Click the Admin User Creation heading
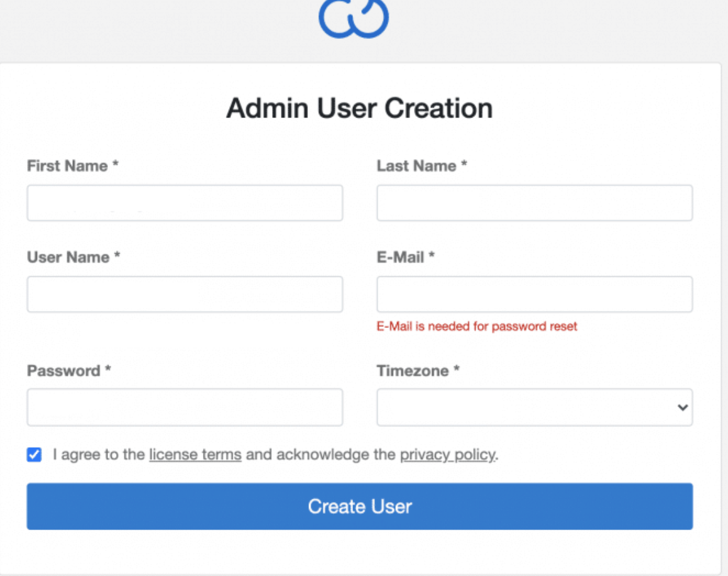 [359, 108]
